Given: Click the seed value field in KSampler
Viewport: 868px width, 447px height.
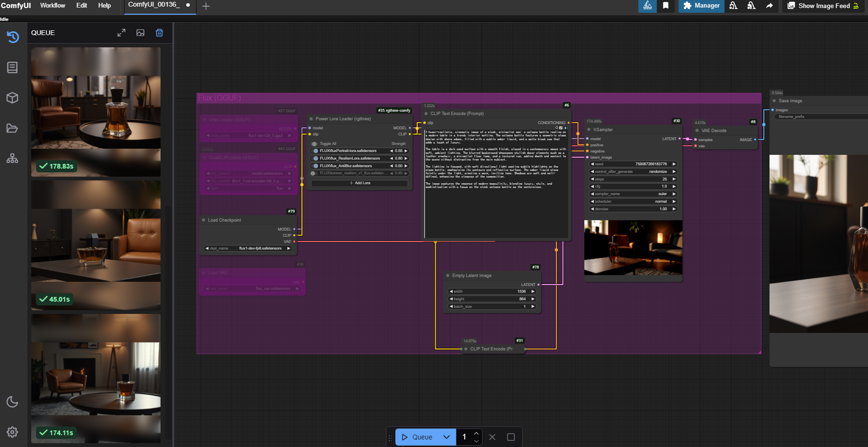Looking at the screenshot, I should point(633,164).
